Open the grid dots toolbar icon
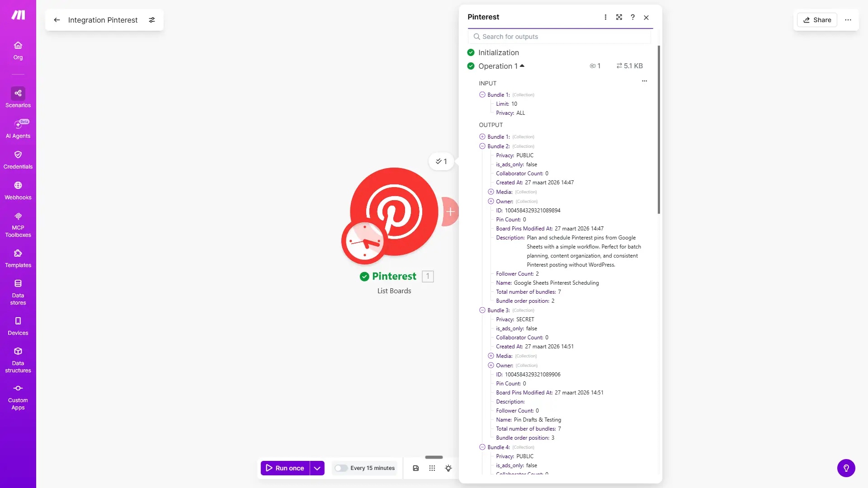868x488 pixels. (432, 468)
